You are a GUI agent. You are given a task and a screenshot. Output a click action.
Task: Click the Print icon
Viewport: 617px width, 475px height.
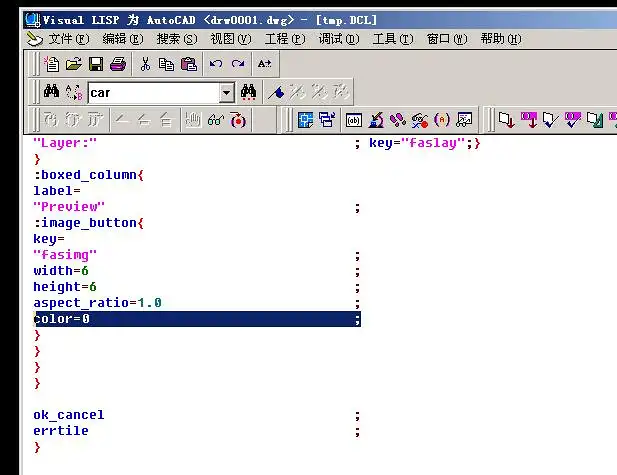point(118,64)
